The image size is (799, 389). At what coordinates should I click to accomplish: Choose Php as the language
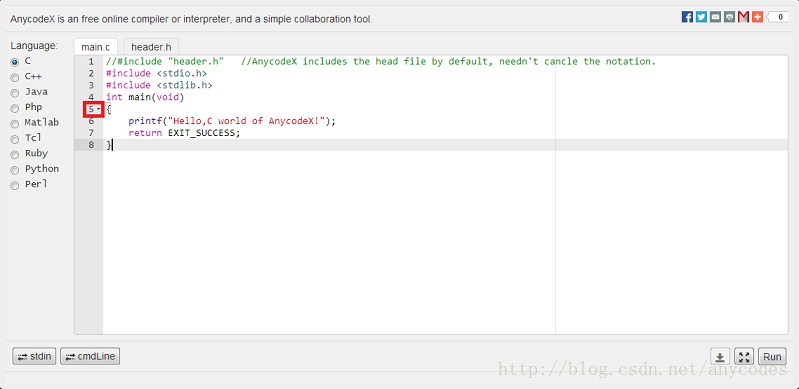click(15, 108)
